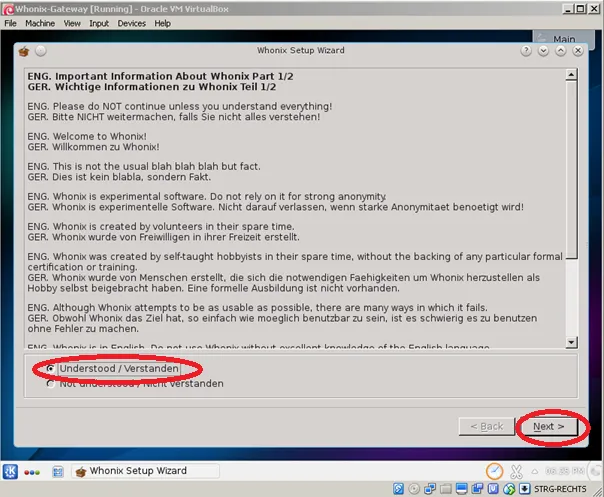Open the Devices menu
The width and height of the screenshot is (604, 497).
(131, 24)
